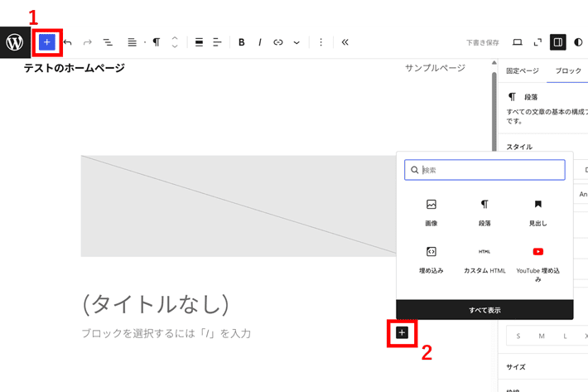
Task: Switch to the 固定ページ tab
Action: (523, 71)
